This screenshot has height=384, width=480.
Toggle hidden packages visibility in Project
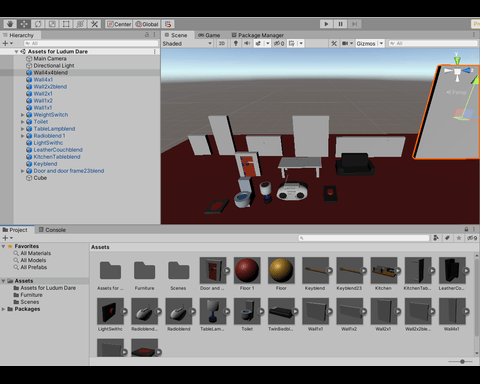click(472, 238)
